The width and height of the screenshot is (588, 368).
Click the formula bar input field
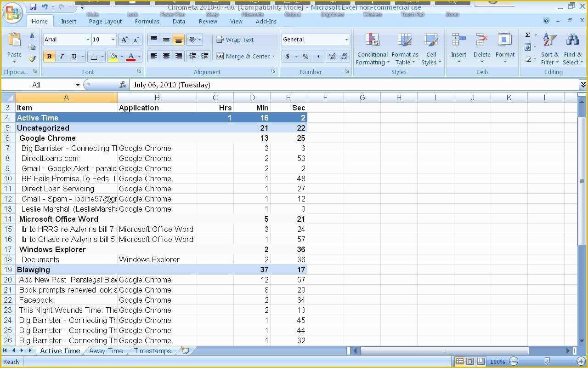(354, 85)
